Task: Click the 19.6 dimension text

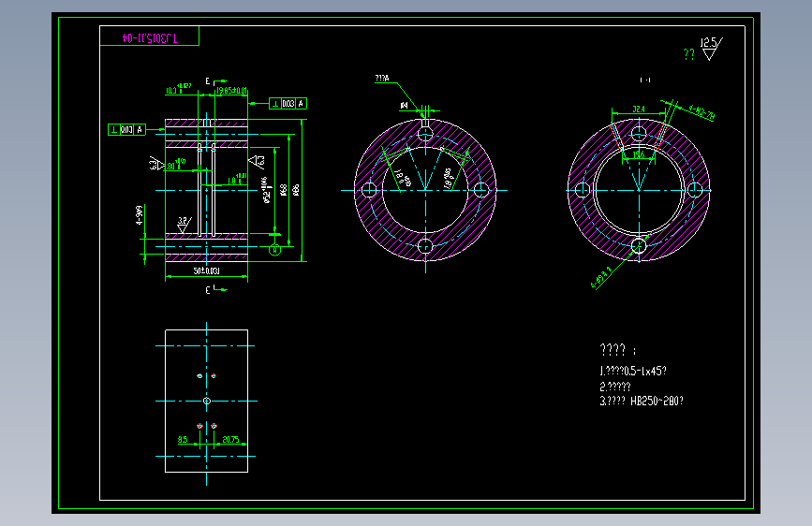Action: pos(639,154)
